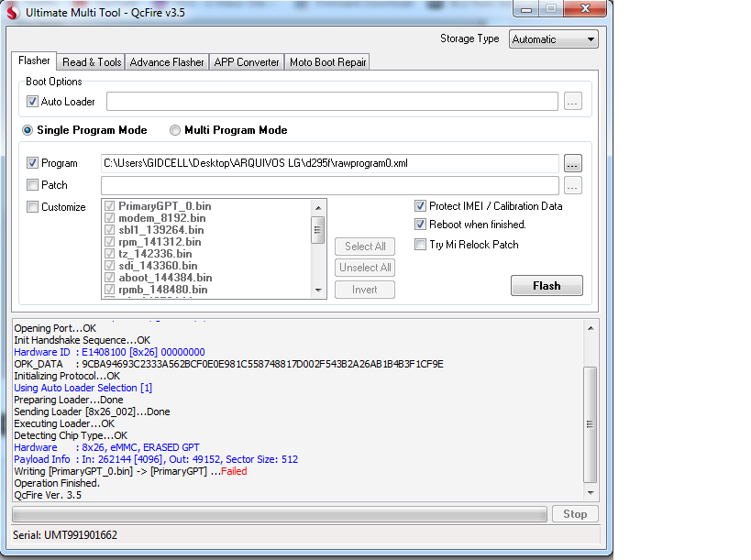The width and height of the screenshot is (751, 560).
Task: Click 'Sending Loader [8x26_002]...Done' line
Action: (92, 412)
